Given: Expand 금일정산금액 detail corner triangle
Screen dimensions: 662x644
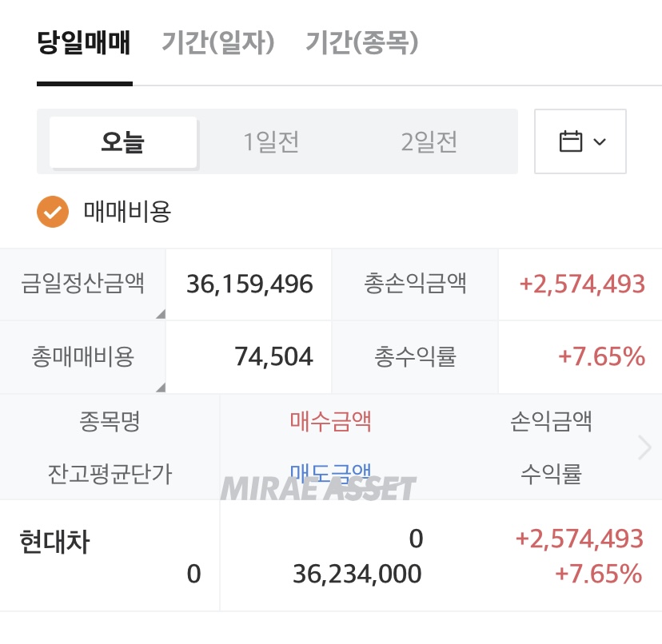Looking at the screenshot, I should pos(160,314).
